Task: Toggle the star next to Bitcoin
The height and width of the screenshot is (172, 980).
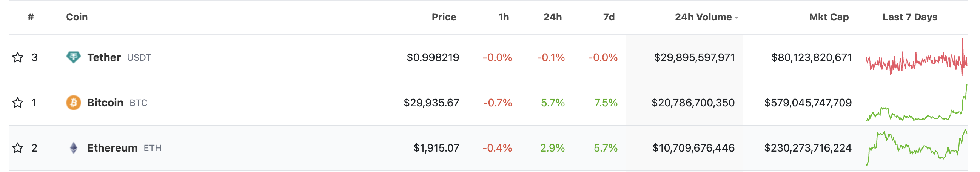Action: click(x=17, y=103)
